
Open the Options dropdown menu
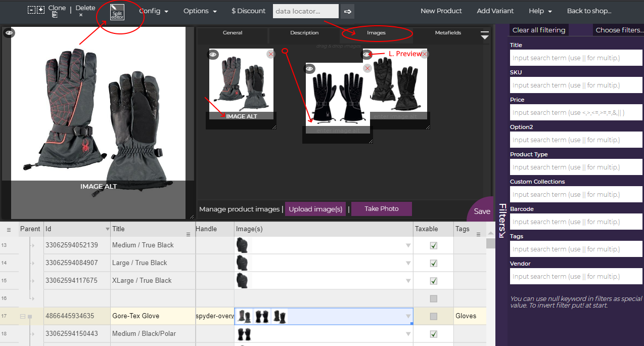click(200, 11)
